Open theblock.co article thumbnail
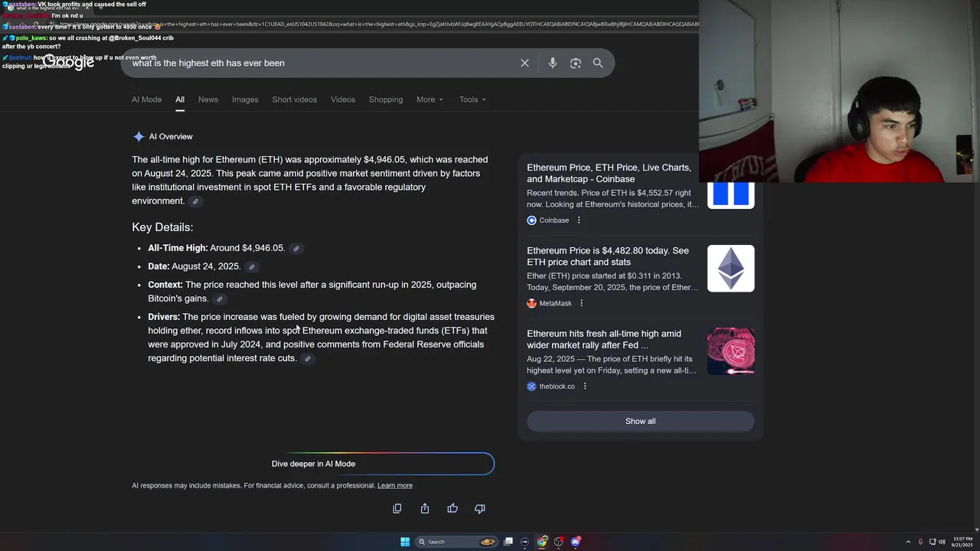Viewport: 980px width, 551px height. pos(731,351)
